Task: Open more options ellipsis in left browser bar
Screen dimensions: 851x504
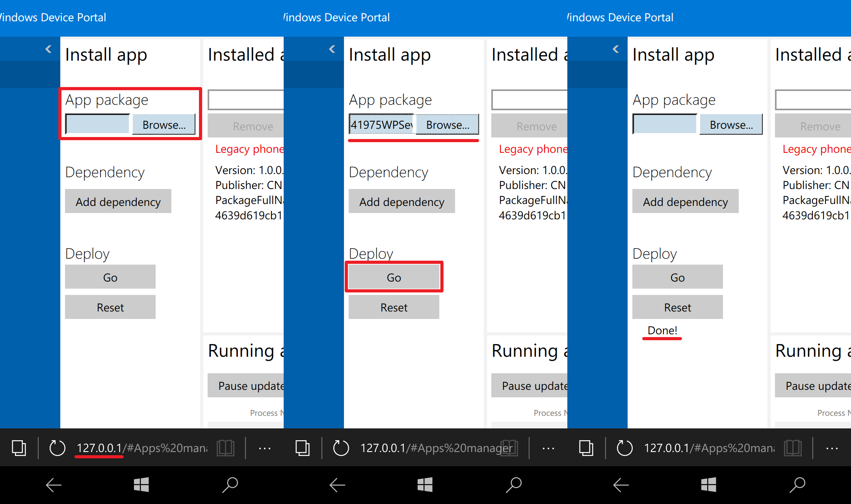Action: coord(265,448)
